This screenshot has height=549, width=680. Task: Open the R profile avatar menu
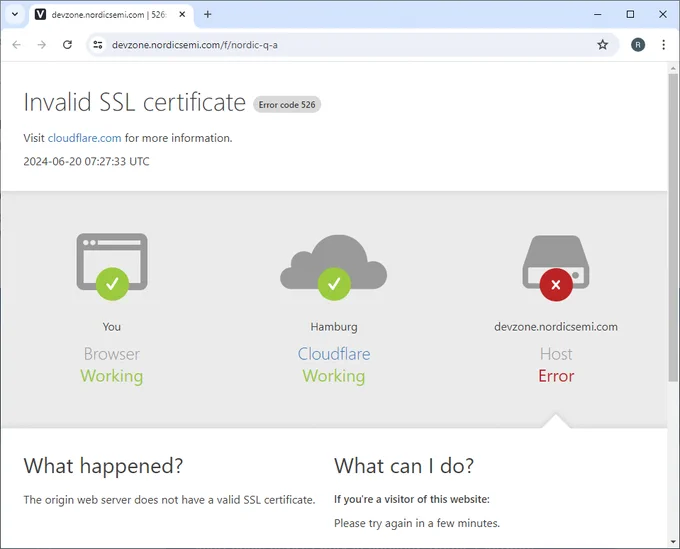[x=638, y=45]
